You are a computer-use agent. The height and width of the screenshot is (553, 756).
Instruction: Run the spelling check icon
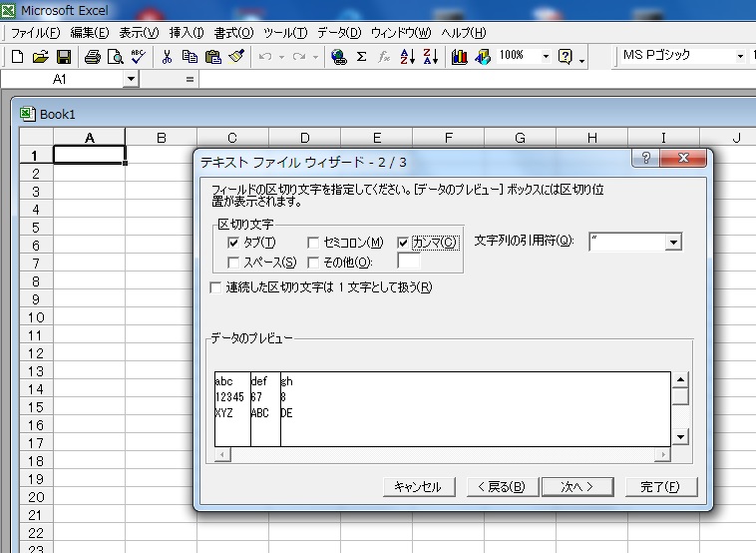tap(138, 57)
